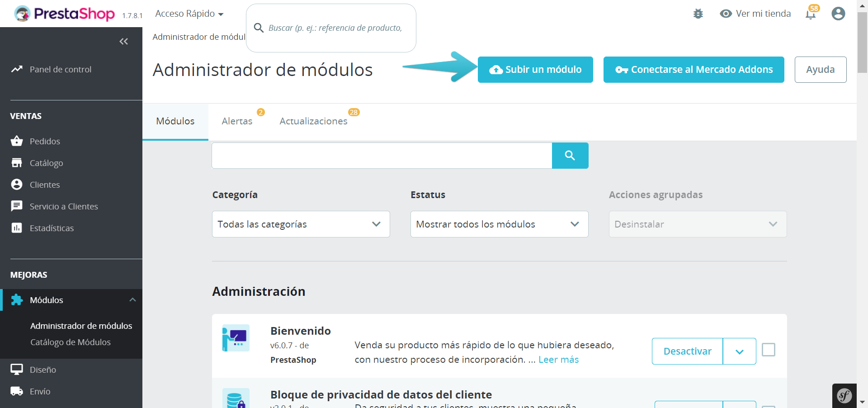This screenshot has width=868, height=408.
Task: Collapse the Módulos sidebar menu chevron
Action: click(132, 300)
